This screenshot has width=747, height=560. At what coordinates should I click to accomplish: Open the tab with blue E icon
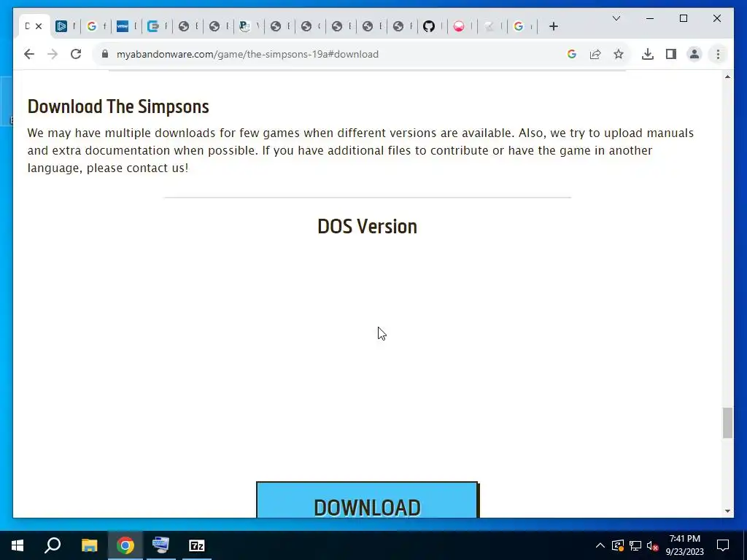pyautogui.click(x=153, y=27)
